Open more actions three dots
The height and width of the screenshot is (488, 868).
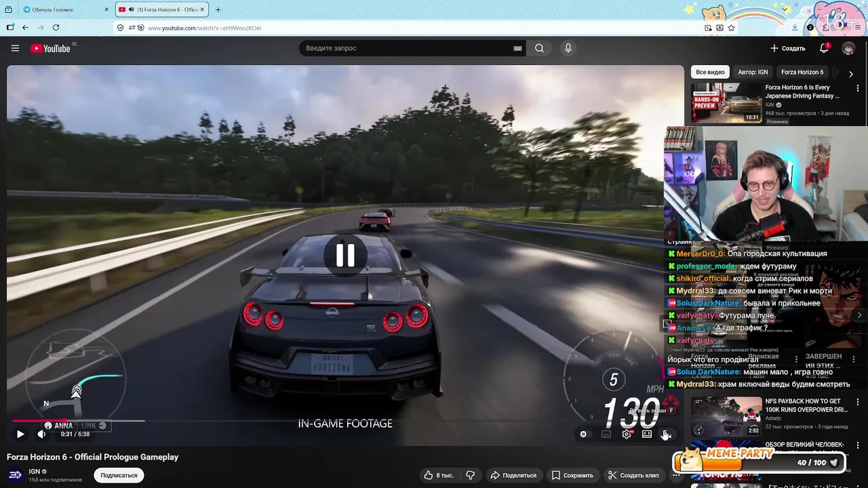[676, 475]
